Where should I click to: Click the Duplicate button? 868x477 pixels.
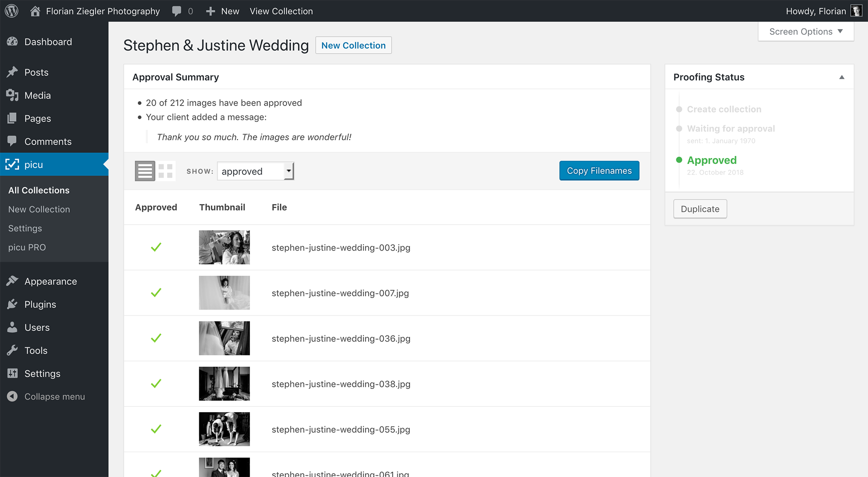tap(700, 209)
